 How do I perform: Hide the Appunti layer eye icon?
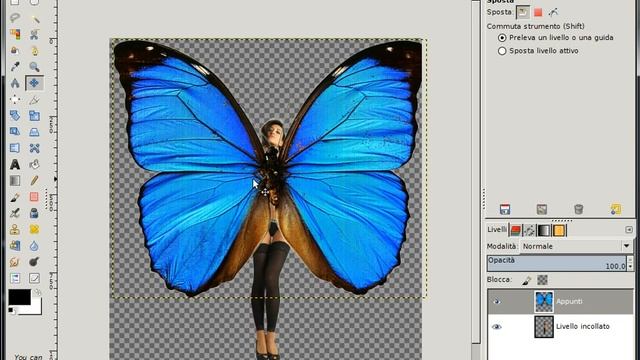tap(496, 302)
